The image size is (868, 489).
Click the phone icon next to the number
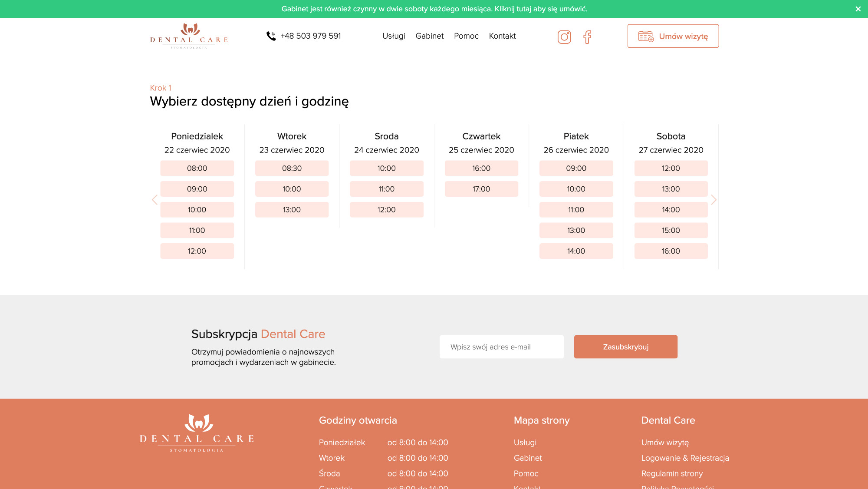(x=271, y=36)
